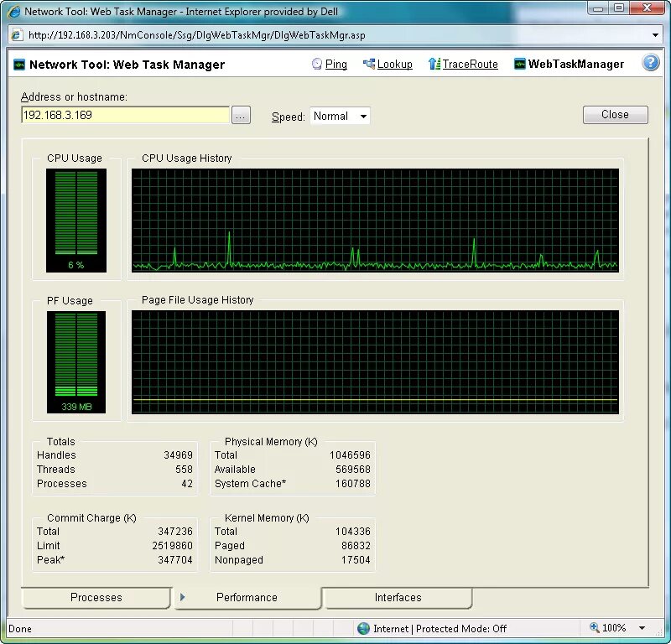This screenshot has height=644, width=671.
Task: Click Commit Charge Total value 347236
Action: point(175,531)
